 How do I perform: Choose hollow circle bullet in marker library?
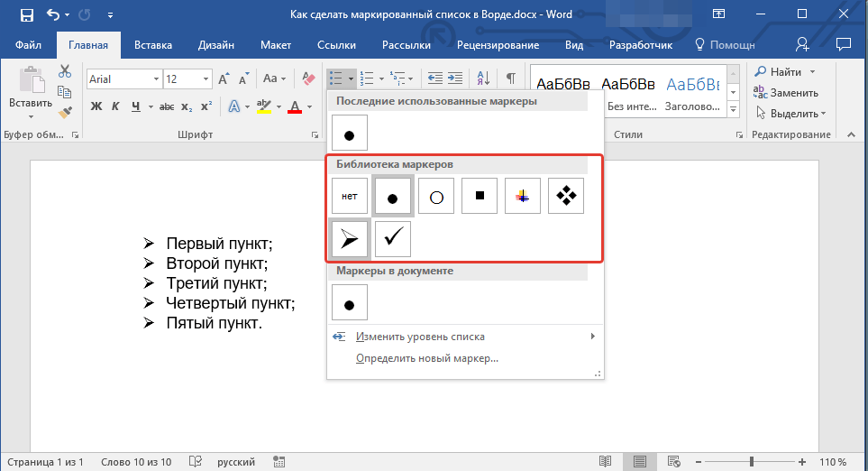point(436,196)
